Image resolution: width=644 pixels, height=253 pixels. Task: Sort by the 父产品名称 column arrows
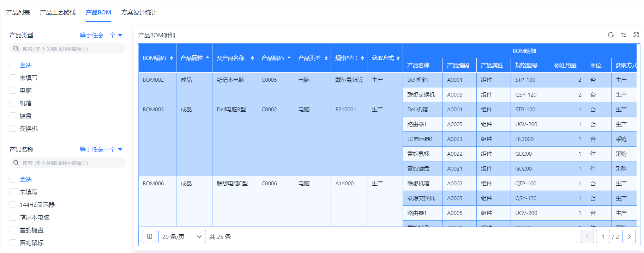(252, 58)
